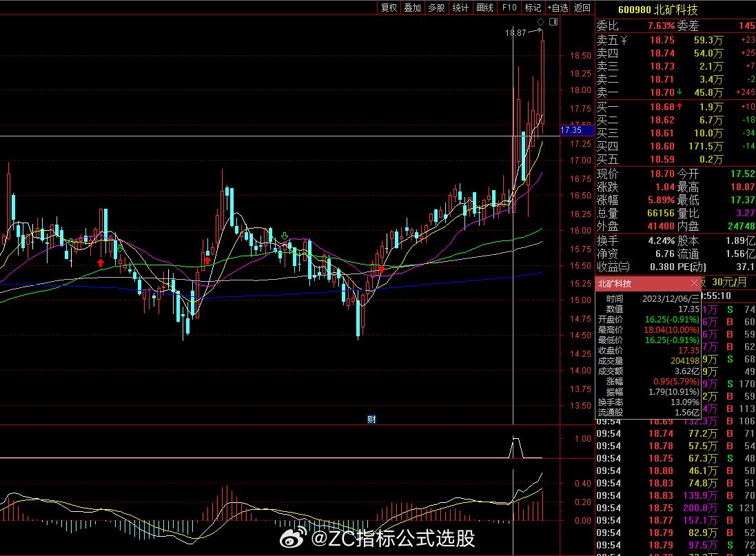Select the tick trade 18.78 57.5万
The image size is (756, 556).
pos(676,446)
